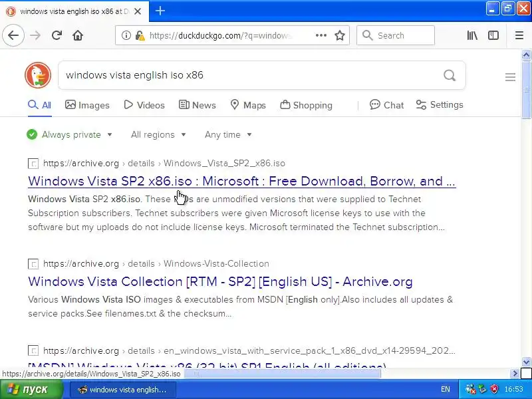The image size is (532, 399).
Task: Toggle the sidebars icon
Action: pos(493,35)
